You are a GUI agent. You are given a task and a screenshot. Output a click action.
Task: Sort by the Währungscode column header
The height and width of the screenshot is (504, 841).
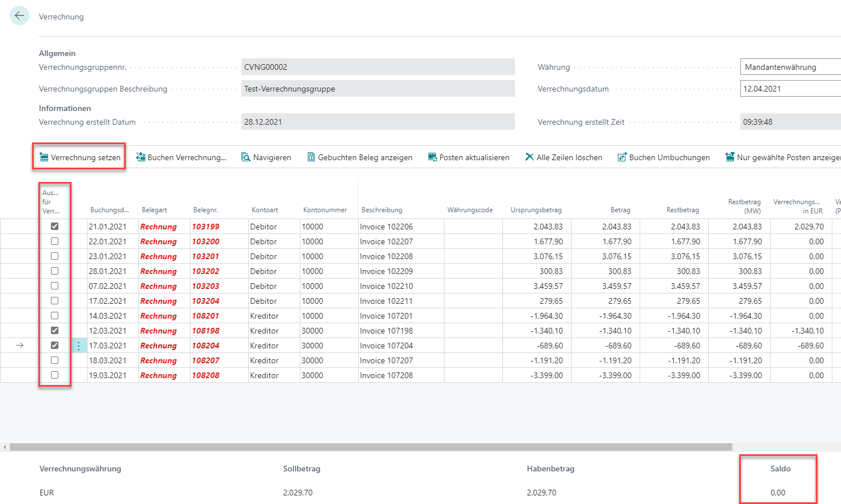(x=470, y=210)
